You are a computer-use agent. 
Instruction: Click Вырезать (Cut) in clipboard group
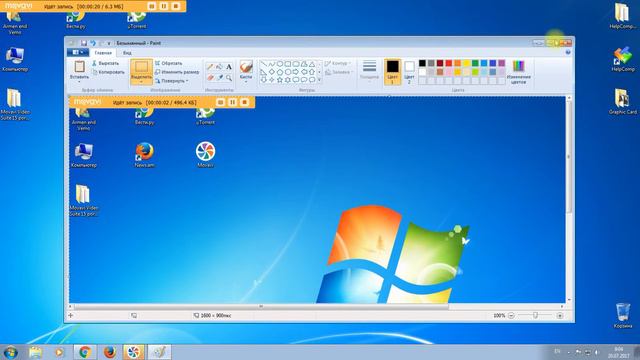(105, 63)
